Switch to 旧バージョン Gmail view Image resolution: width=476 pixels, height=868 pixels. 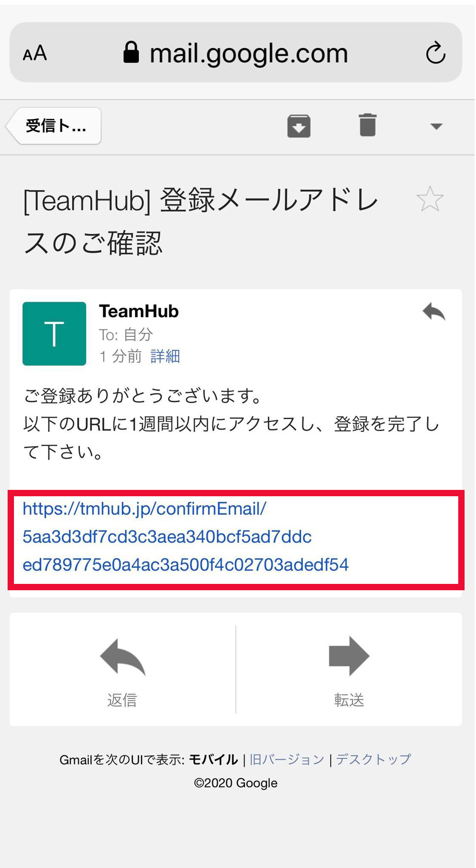click(287, 760)
